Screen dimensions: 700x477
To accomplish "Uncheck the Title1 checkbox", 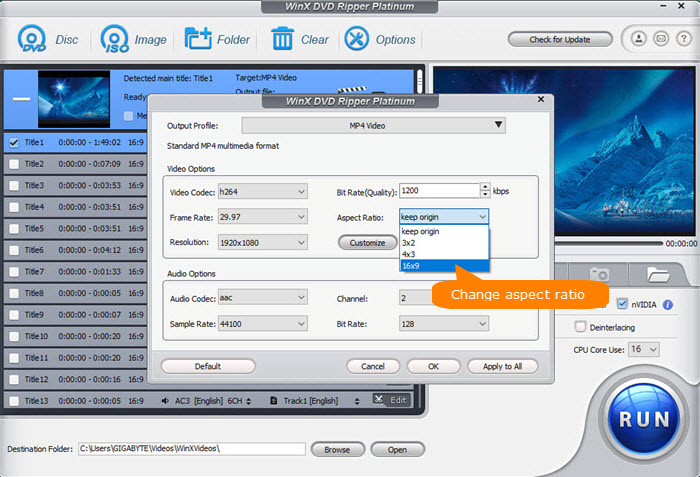I will (x=14, y=142).
